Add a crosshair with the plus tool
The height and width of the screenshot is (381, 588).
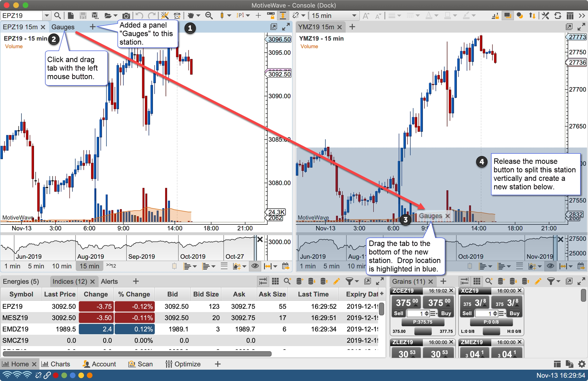258,16
